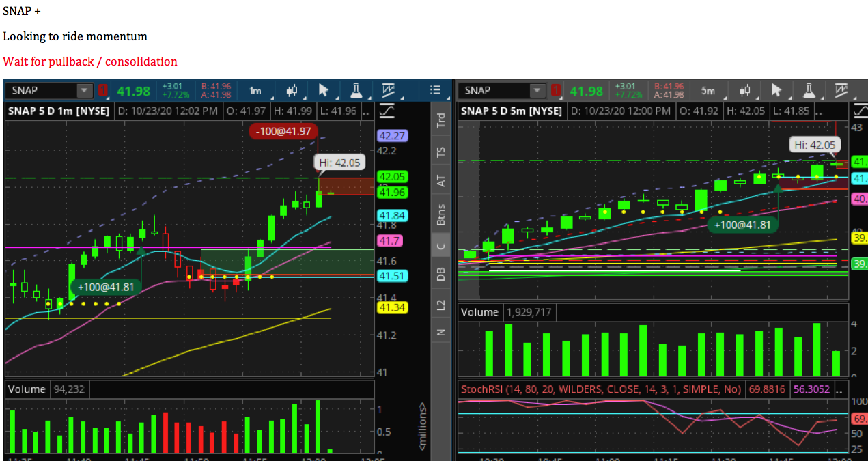Open the TS side tab
The width and height of the screenshot is (868, 461).
pyautogui.click(x=441, y=152)
